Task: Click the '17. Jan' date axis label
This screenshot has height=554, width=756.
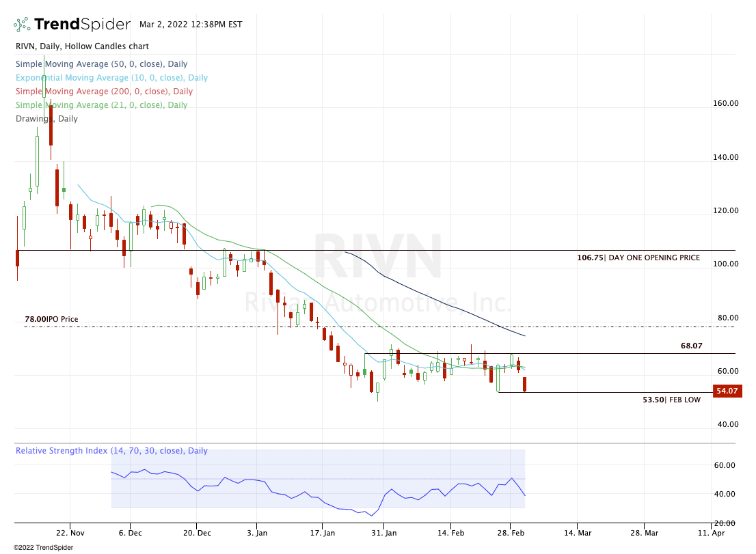Action: (x=323, y=533)
